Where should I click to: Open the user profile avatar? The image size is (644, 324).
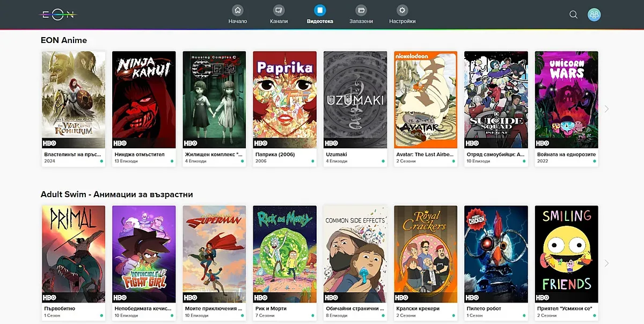pos(594,15)
